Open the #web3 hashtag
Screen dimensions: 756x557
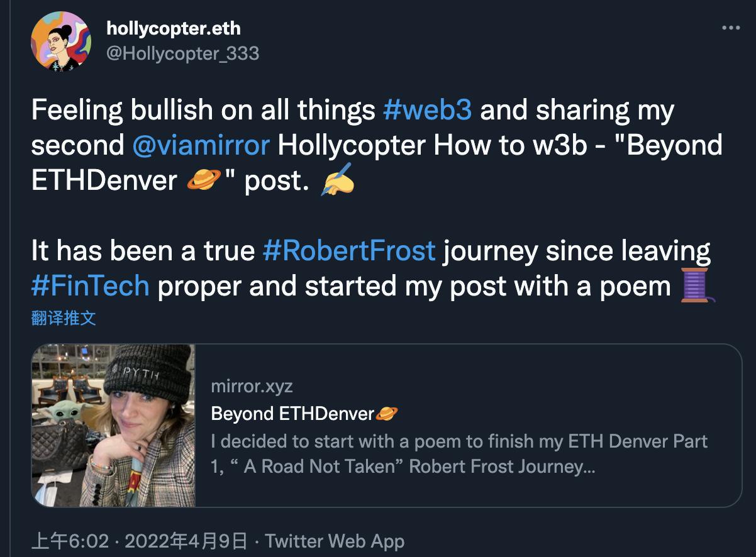pos(427,111)
